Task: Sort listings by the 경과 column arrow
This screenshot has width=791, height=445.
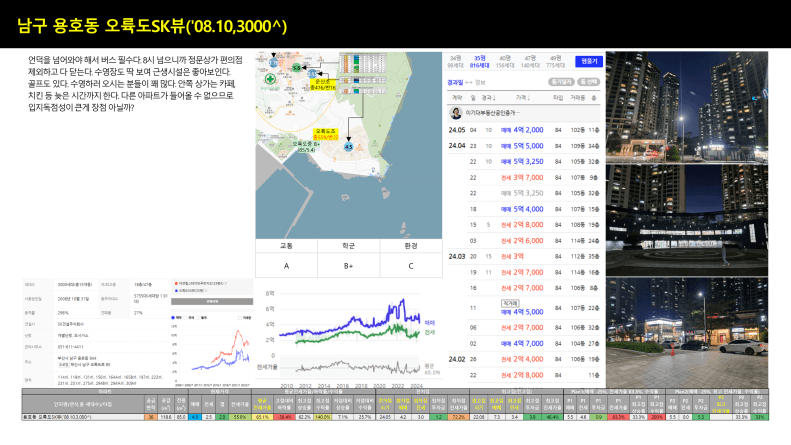Action: (488, 98)
